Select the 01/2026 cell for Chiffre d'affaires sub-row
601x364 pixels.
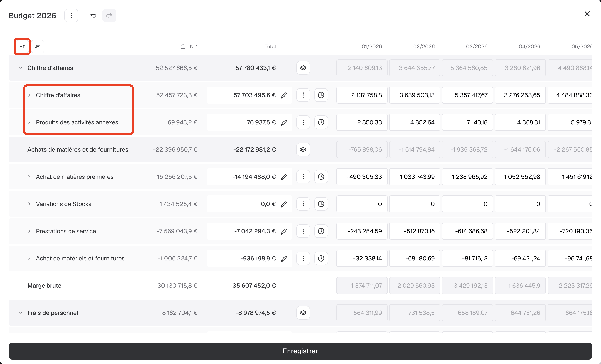click(362, 95)
